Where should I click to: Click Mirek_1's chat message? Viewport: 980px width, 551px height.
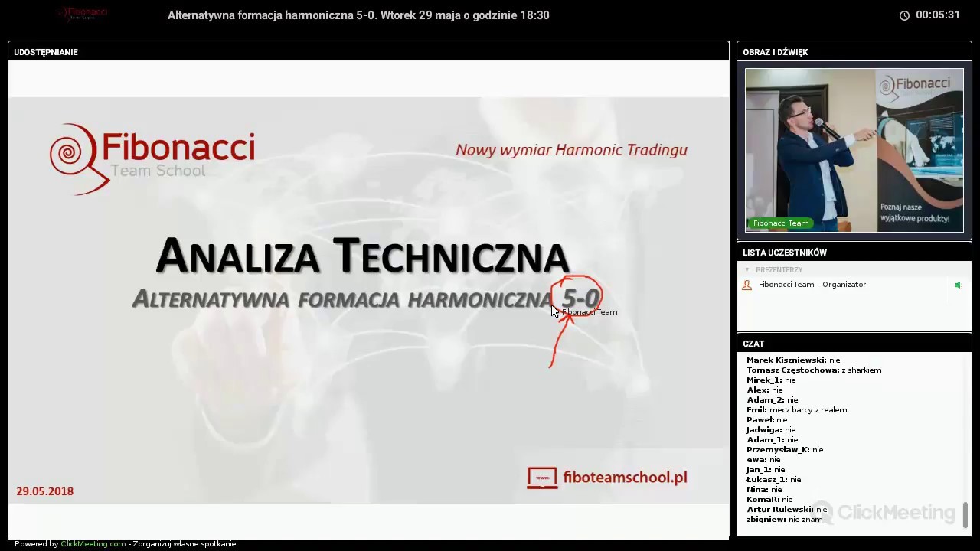[x=771, y=380]
